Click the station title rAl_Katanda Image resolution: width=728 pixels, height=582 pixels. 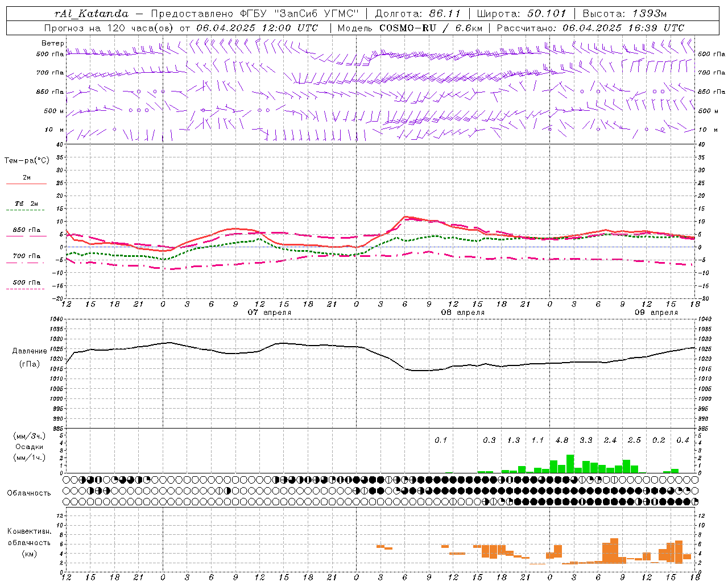[x=92, y=14]
